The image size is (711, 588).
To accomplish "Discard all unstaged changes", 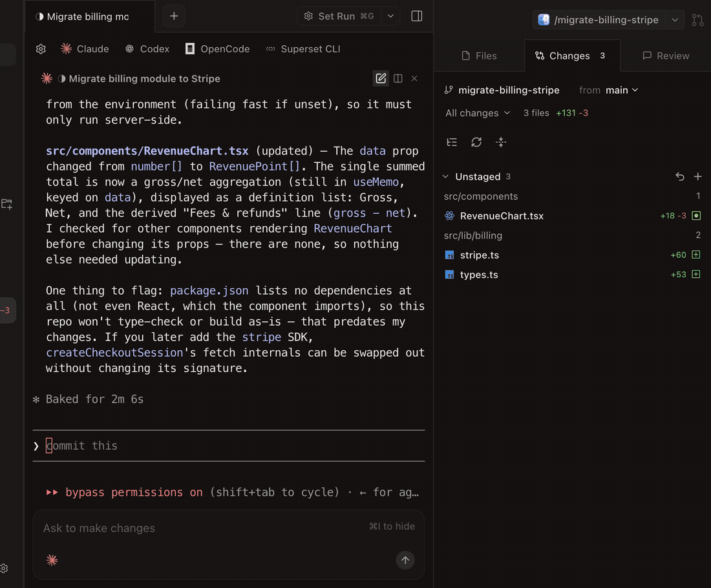I will click(x=680, y=177).
